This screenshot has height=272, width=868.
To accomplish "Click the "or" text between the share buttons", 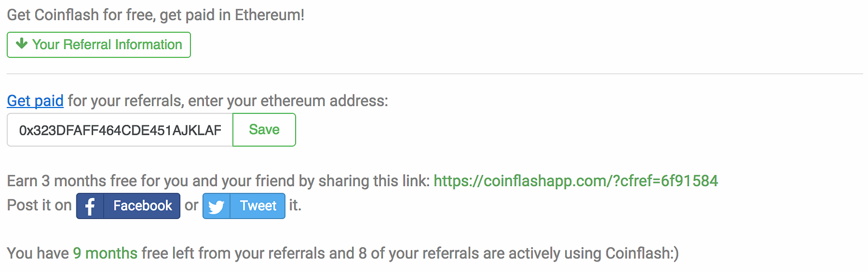I will coord(192,205).
